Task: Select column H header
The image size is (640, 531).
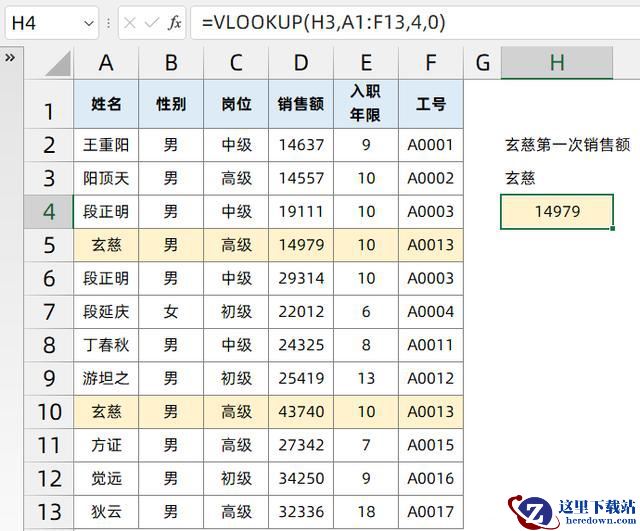Action: pyautogui.click(x=557, y=63)
